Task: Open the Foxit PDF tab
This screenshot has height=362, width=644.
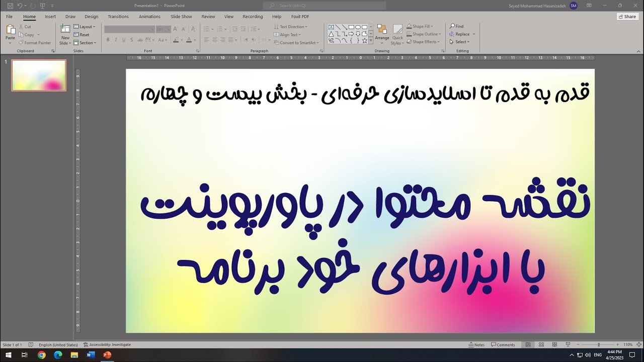Action: (300, 17)
